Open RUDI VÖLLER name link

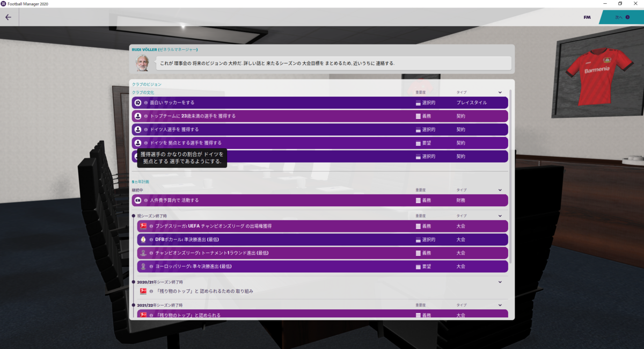(144, 49)
